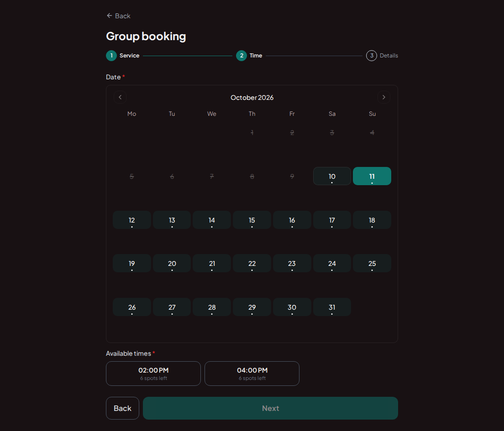The height and width of the screenshot is (431, 504).
Task: Choose date 13 in the calendar
Action: click(172, 220)
